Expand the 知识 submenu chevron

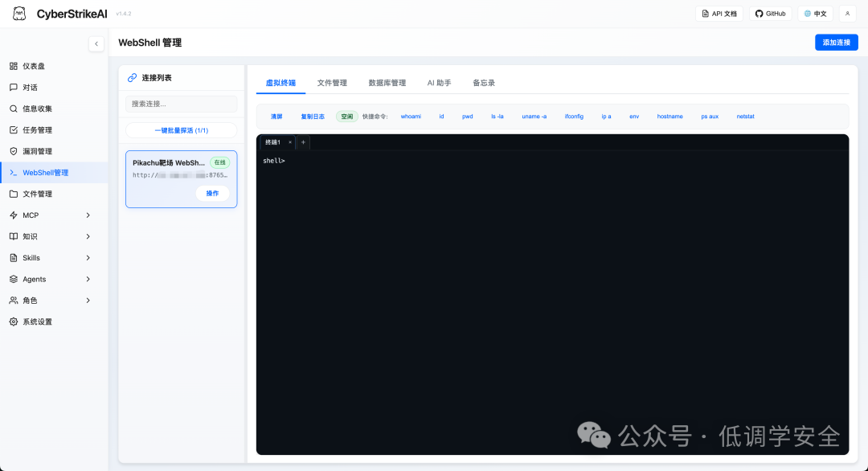click(x=88, y=236)
